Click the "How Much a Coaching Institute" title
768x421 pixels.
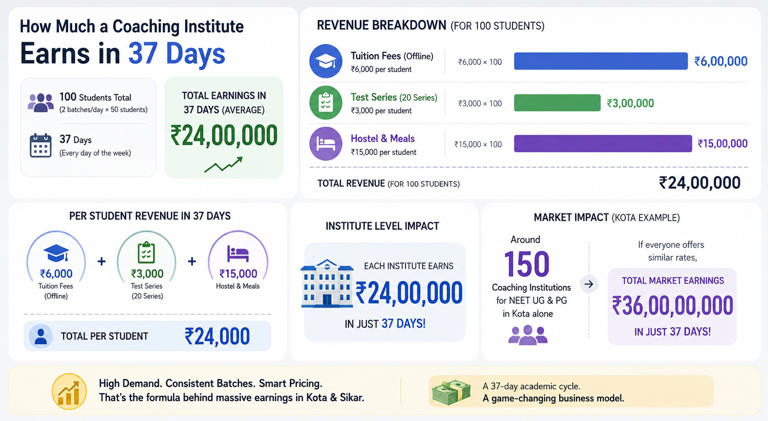point(131,26)
